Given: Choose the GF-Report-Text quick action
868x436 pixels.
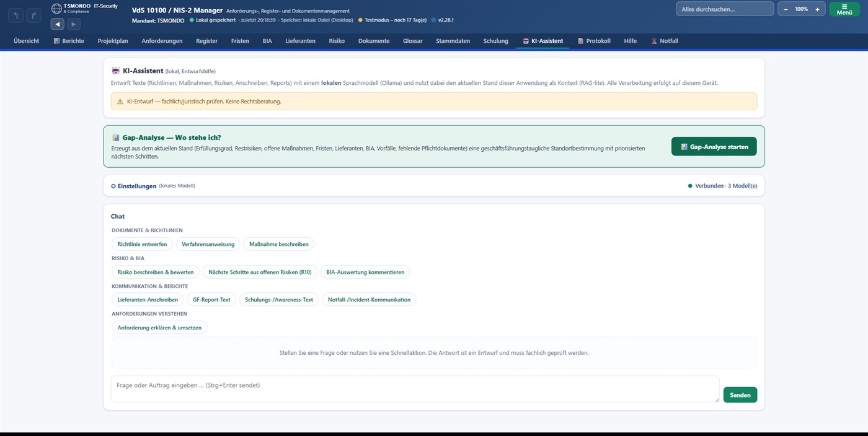Looking at the screenshot, I should click(x=211, y=300).
